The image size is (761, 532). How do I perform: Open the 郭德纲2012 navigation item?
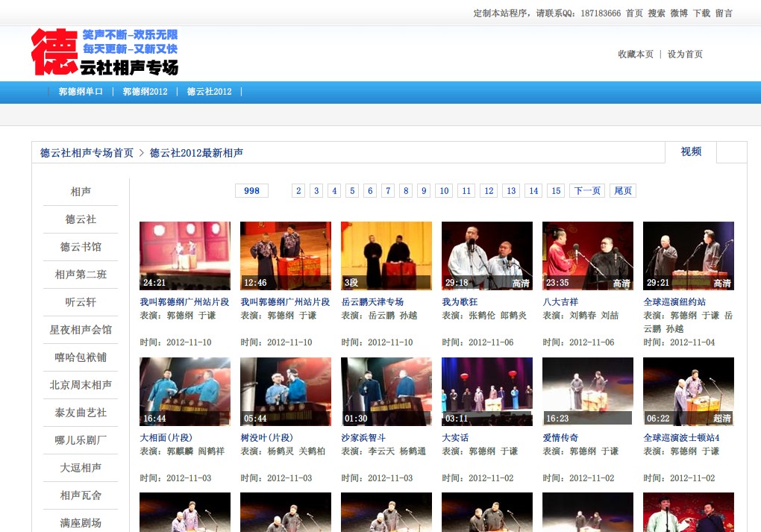click(145, 92)
